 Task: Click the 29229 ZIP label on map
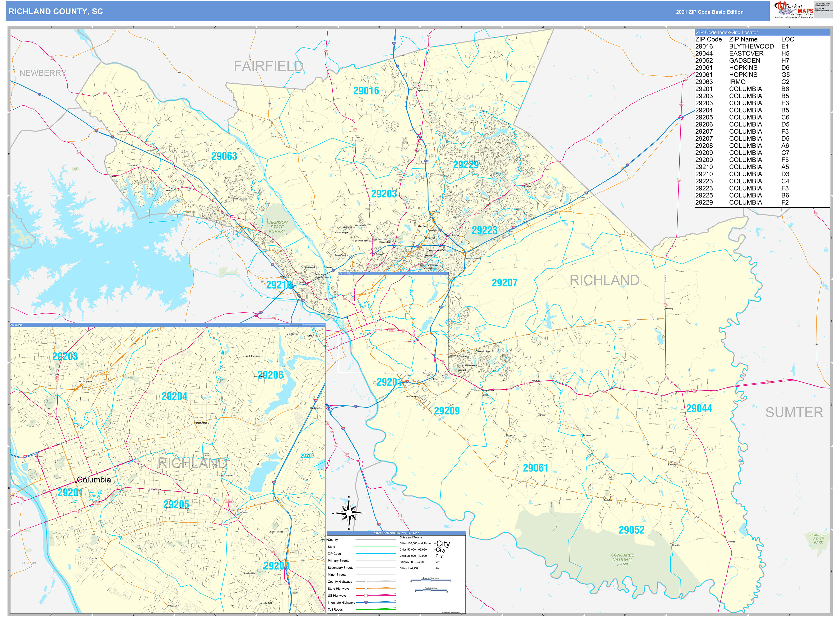click(466, 165)
